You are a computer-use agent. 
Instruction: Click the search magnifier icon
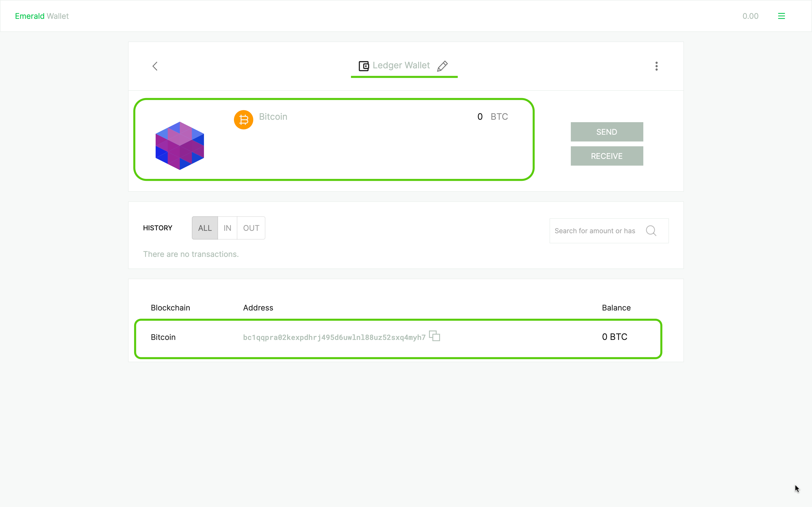tap(651, 231)
